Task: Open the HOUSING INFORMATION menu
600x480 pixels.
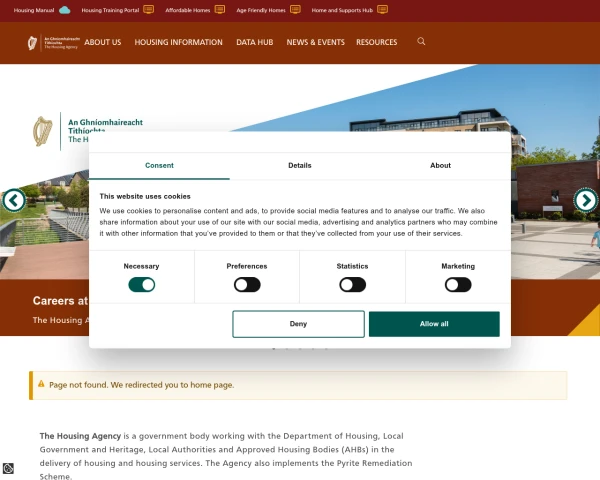Action: click(178, 42)
